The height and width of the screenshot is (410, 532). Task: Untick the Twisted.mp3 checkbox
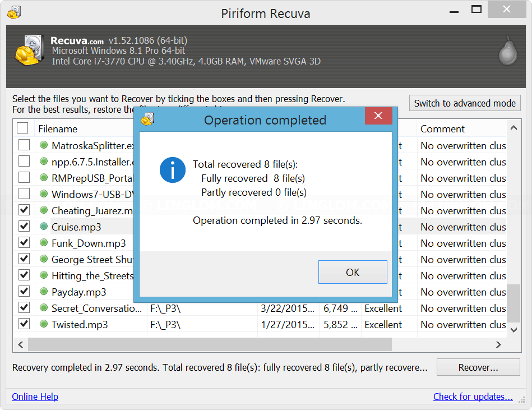point(24,324)
